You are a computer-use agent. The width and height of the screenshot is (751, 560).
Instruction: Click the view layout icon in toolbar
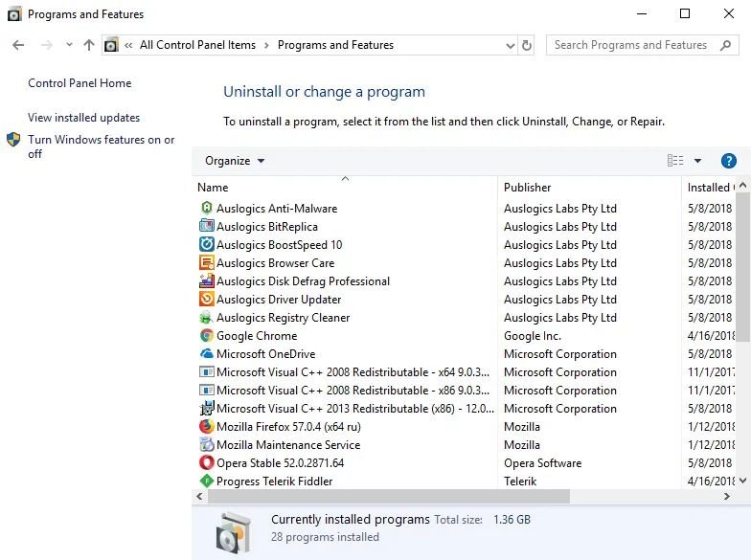pos(675,161)
